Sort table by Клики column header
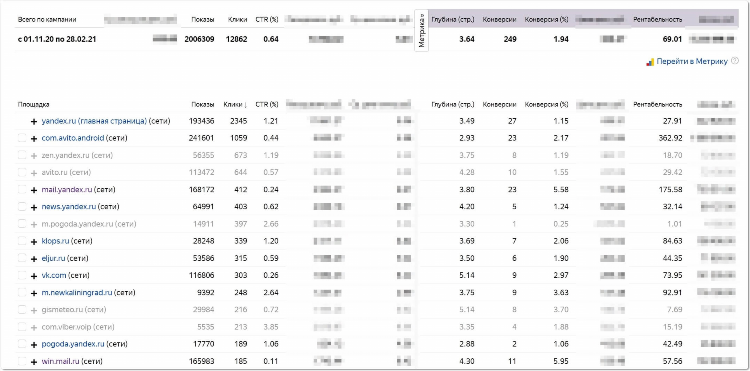Viewport: 750px width, 371px height. pyautogui.click(x=235, y=104)
